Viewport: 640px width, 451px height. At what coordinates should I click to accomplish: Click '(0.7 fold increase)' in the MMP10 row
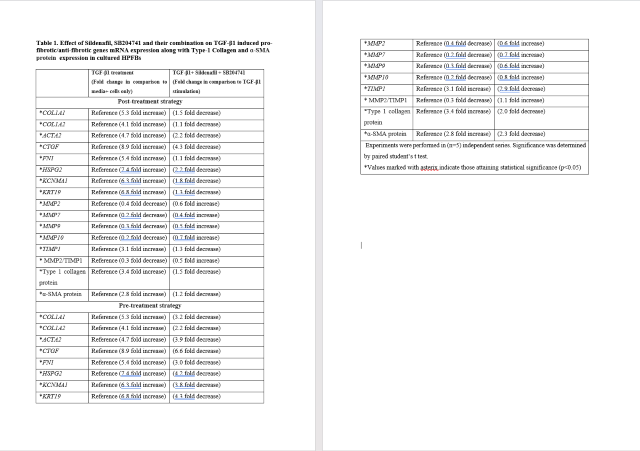196,238
